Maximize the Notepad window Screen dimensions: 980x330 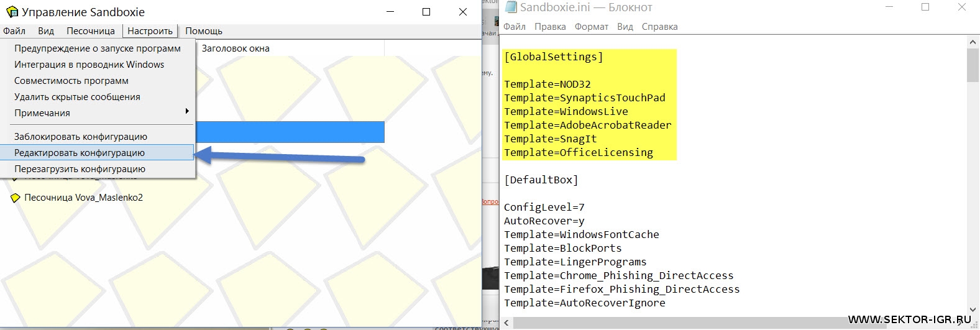[925, 7]
